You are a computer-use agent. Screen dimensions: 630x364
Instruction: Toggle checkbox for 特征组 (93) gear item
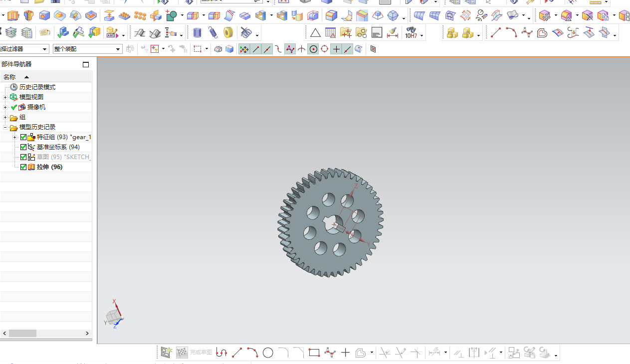[23, 137]
